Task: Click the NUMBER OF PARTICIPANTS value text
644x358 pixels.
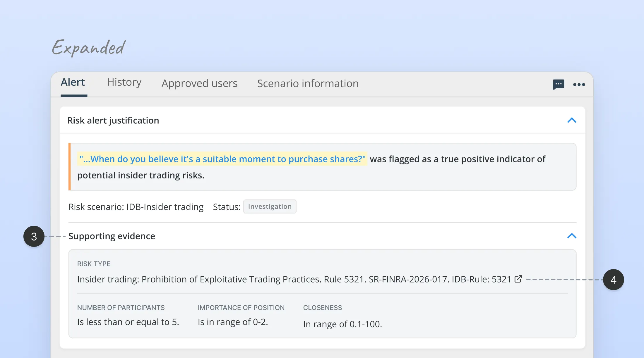Action: (128, 322)
